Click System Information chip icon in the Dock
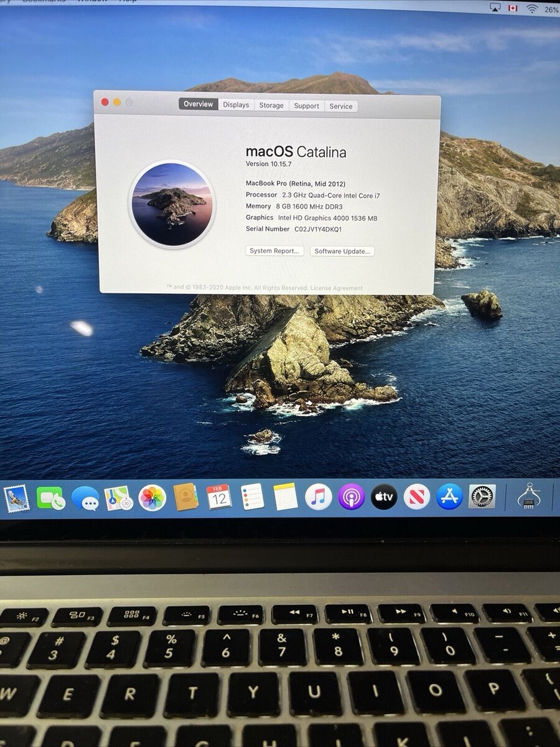Screen dimensions: 560x747 [x=529, y=496]
